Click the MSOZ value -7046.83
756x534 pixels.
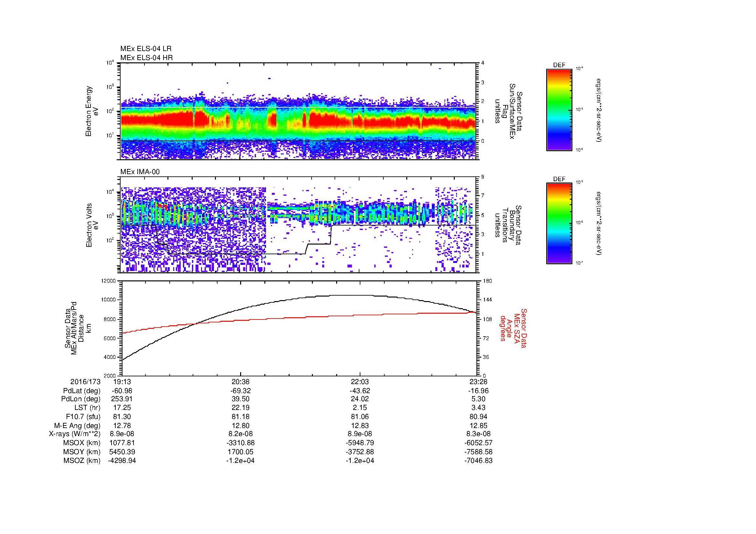click(x=478, y=461)
